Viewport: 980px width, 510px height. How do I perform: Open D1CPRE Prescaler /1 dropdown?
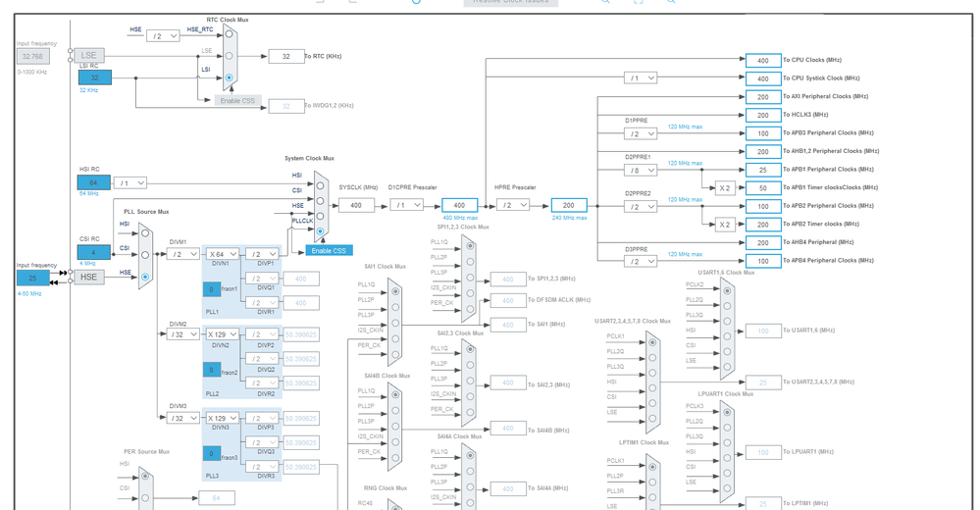pos(407,205)
